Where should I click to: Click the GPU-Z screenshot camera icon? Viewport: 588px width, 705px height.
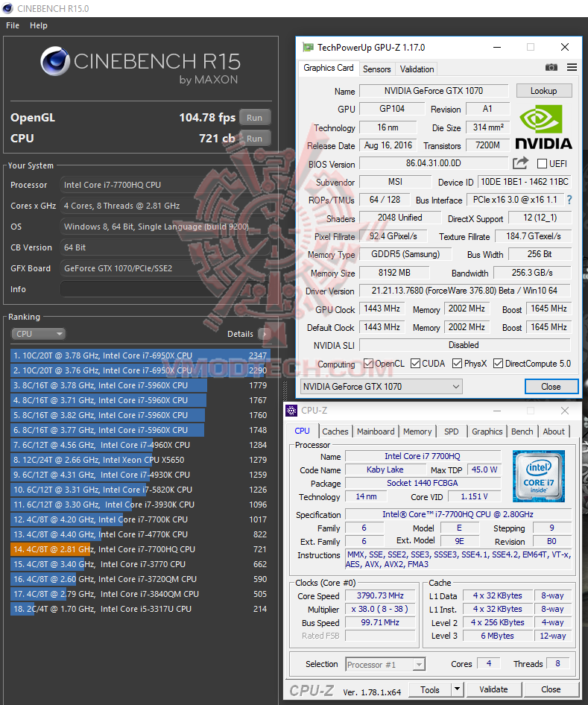(x=551, y=67)
